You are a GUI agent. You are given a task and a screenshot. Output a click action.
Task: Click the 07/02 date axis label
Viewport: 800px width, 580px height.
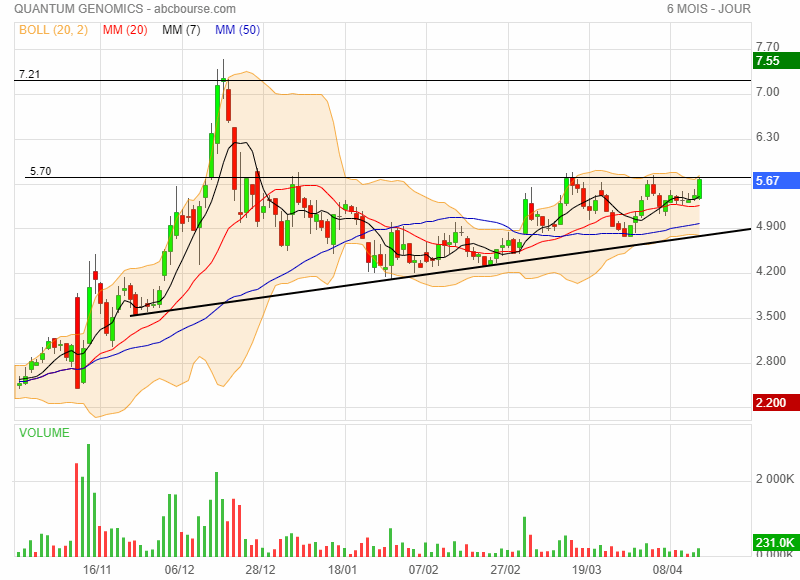(x=423, y=569)
